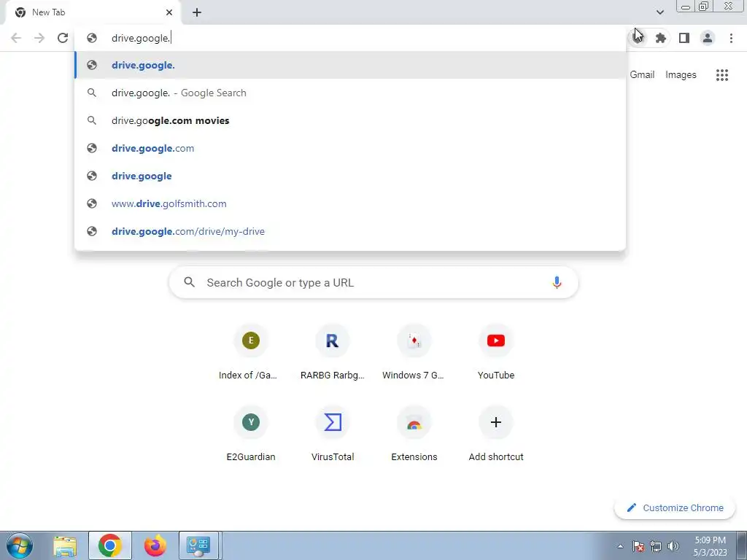Open the Images link
747x560 pixels.
tap(681, 75)
